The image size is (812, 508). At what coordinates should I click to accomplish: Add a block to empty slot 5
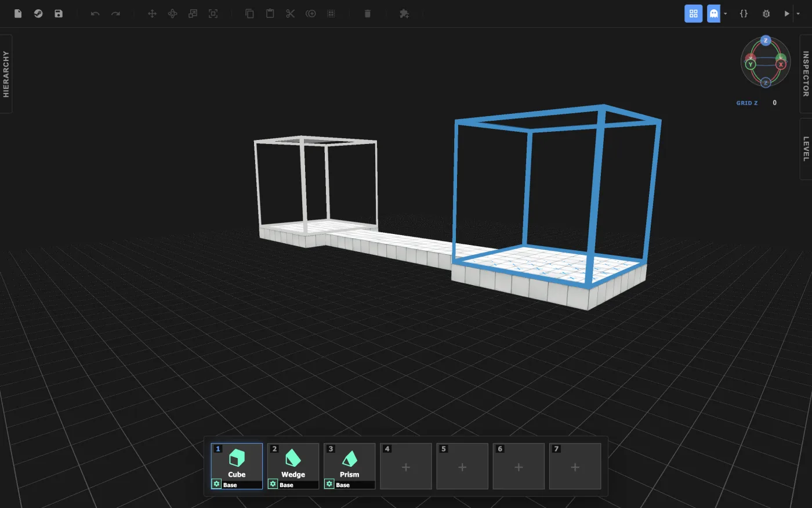[462, 466]
